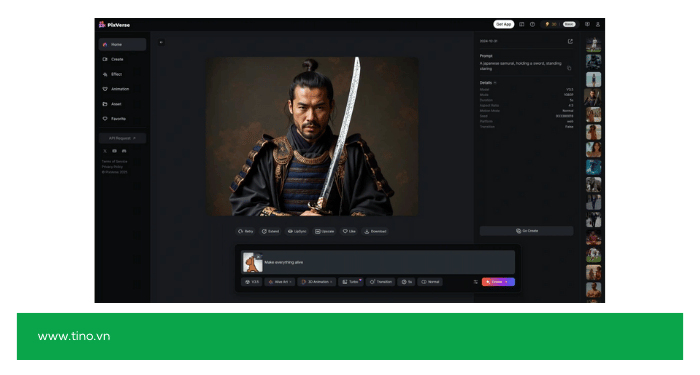Toggle the Normal motion mode
700x375 pixels.
point(430,282)
